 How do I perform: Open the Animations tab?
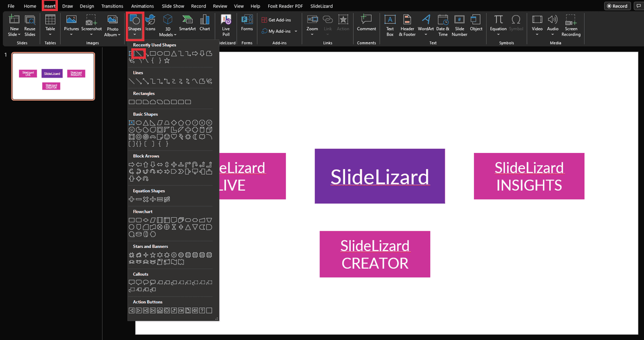point(142,6)
